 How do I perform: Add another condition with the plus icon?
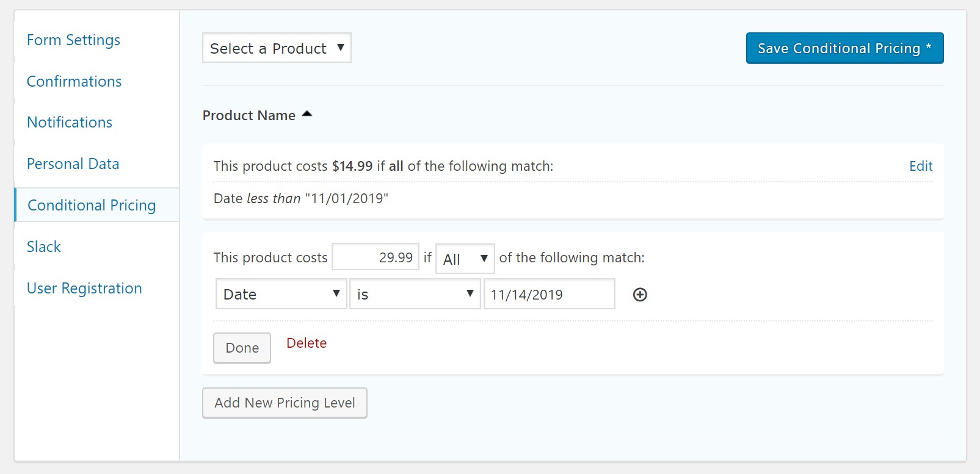point(640,295)
